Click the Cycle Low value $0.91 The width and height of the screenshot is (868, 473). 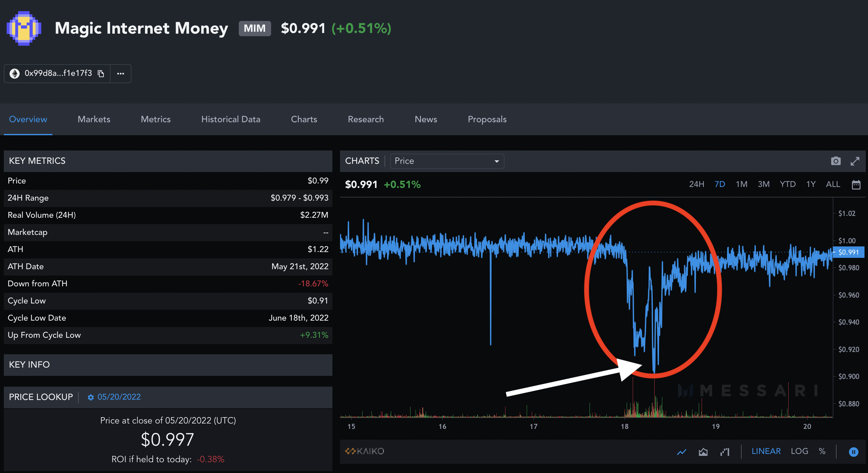[x=318, y=301]
